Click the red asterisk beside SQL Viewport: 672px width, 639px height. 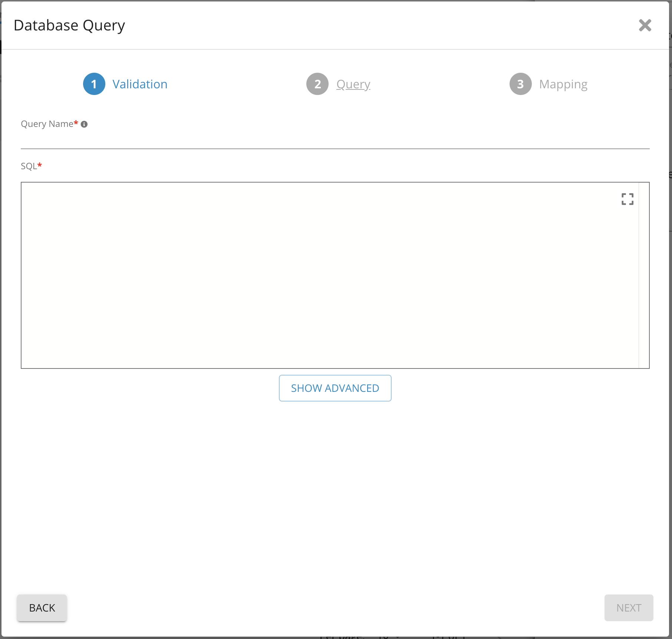pos(40,165)
